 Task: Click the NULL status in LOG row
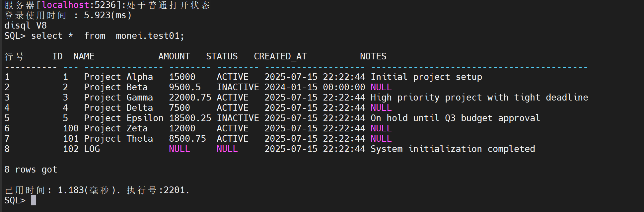(227, 149)
